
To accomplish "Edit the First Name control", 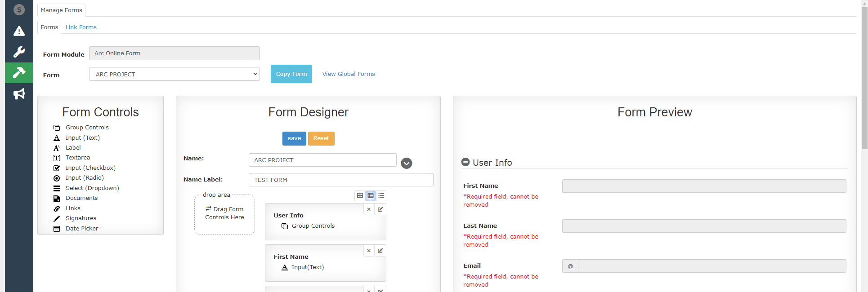I will pyautogui.click(x=380, y=251).
